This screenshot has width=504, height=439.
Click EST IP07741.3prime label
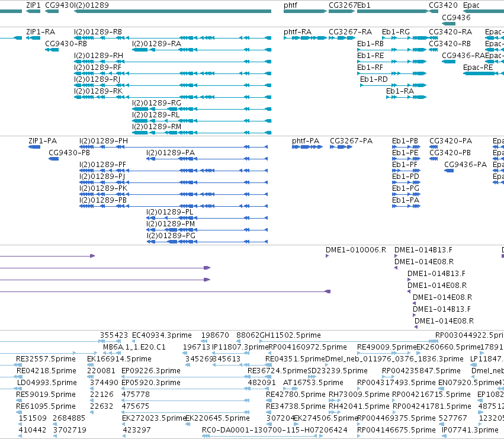tap(470, 430)
